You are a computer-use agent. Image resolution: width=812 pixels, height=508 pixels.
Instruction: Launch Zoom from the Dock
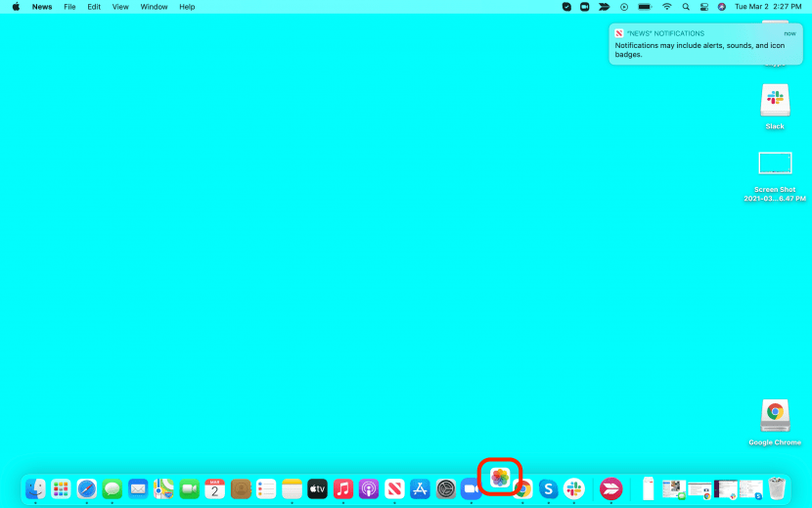click(472, 488)
